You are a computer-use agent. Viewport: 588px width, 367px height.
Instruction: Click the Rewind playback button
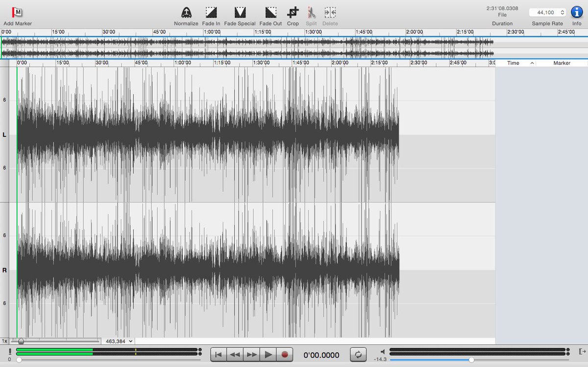[235, 354]
